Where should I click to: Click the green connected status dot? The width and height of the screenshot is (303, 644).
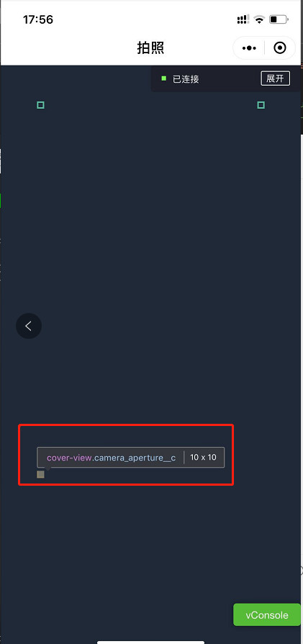(x=164, y=78)
